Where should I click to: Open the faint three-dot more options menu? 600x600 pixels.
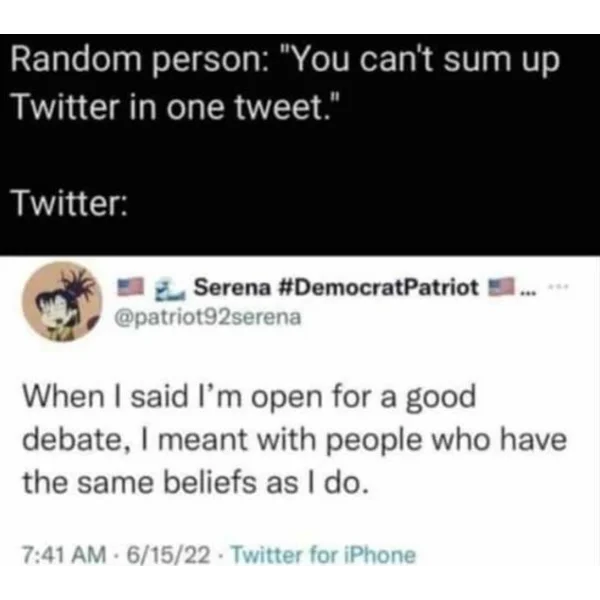[558, 286]
